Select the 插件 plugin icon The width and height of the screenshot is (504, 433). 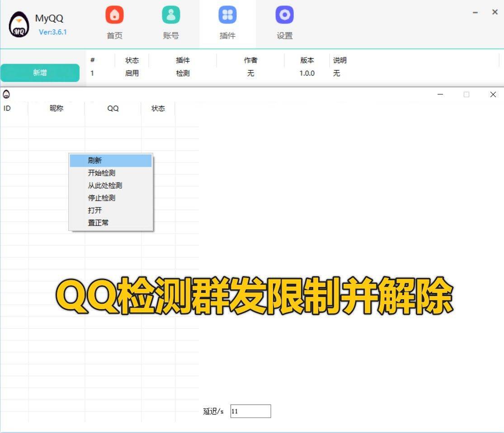[x=227, y=15]
